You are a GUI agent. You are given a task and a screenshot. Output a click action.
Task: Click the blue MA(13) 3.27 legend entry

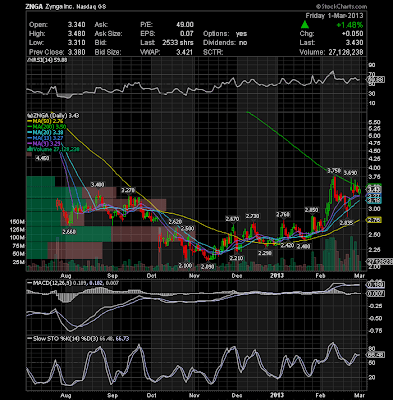[45, 137]
